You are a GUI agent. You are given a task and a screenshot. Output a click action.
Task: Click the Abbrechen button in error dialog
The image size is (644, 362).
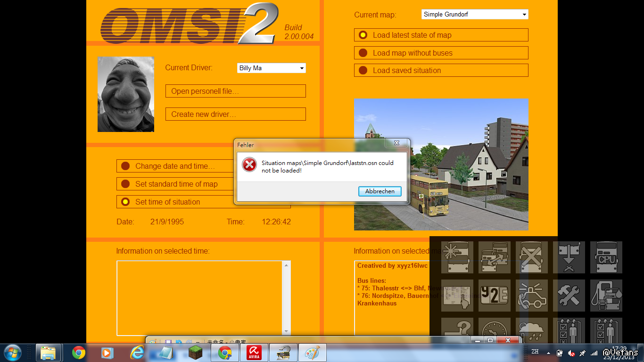[380, 191]
